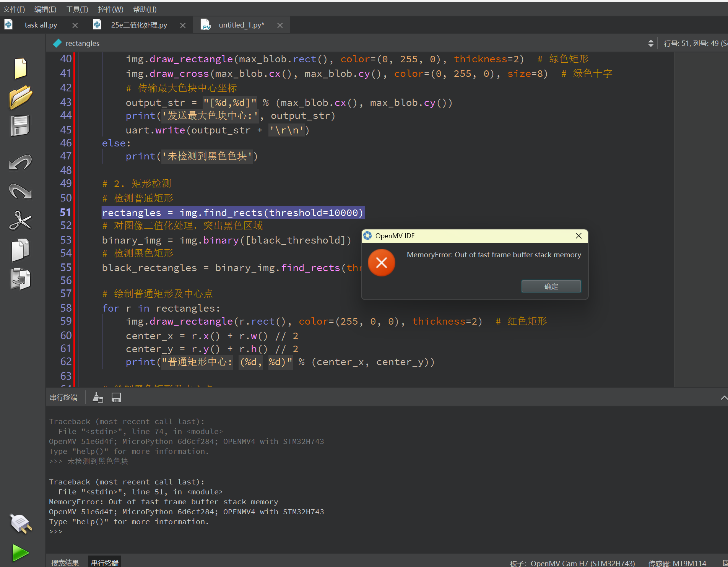The width and height of the screenshot is (728, 567).
Task: Close the untitled_1.py* tab
Action: coord(280,25)
